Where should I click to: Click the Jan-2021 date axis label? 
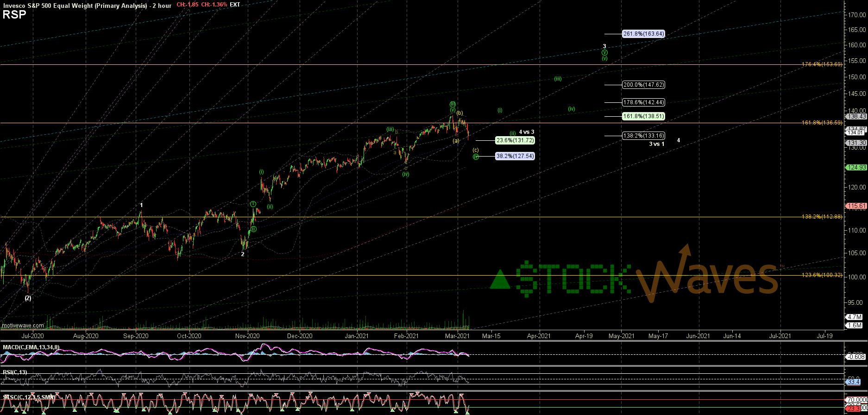point(357,336)
